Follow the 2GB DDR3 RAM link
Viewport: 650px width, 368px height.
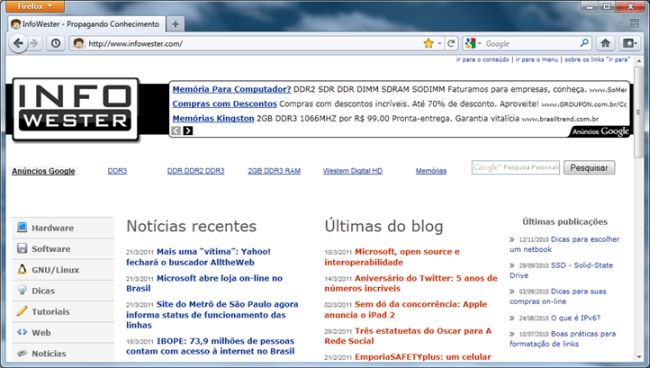pos(274,171)
